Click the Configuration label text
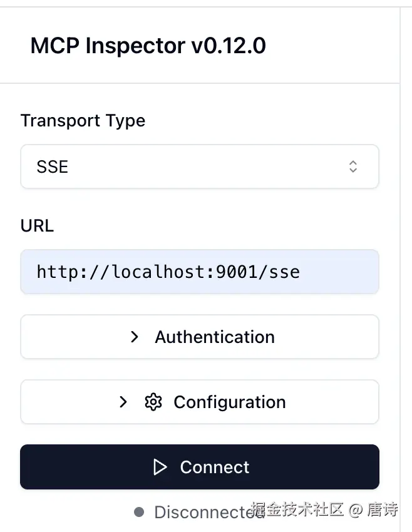Screen dimensions: 412x532 pyautogui.click(x=230, y=402)
